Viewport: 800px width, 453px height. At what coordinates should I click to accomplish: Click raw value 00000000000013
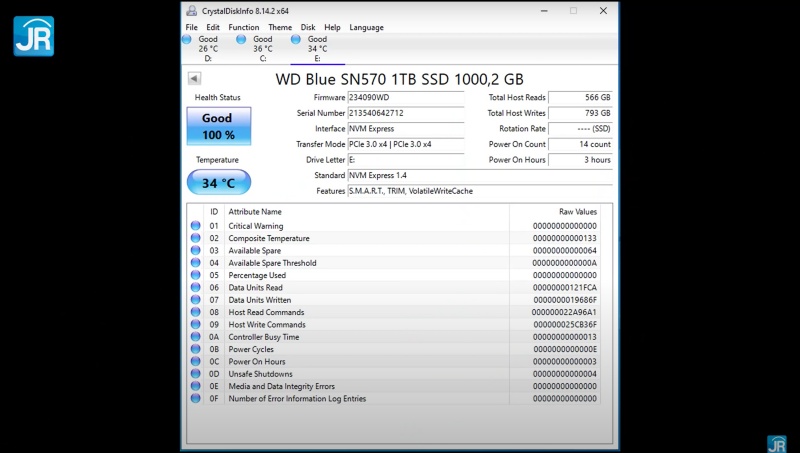[x=565, y=337]
